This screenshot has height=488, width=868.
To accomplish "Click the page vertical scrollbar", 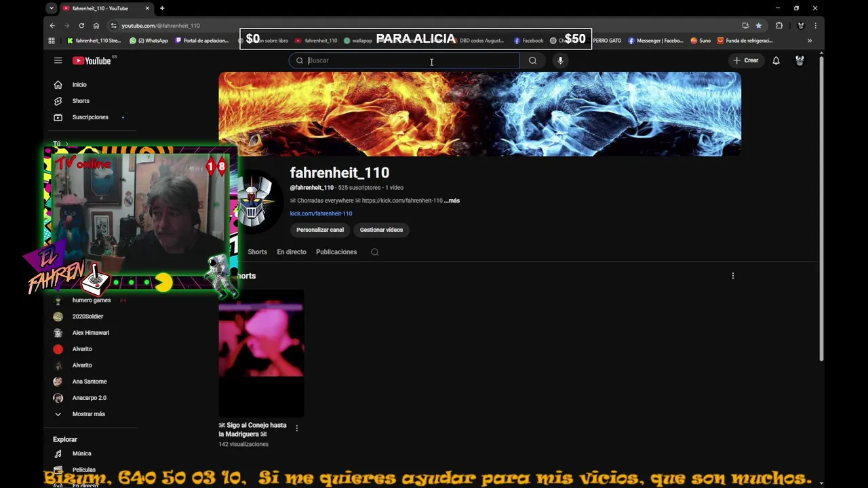I will pyautogui.click(x=821, y=210).
